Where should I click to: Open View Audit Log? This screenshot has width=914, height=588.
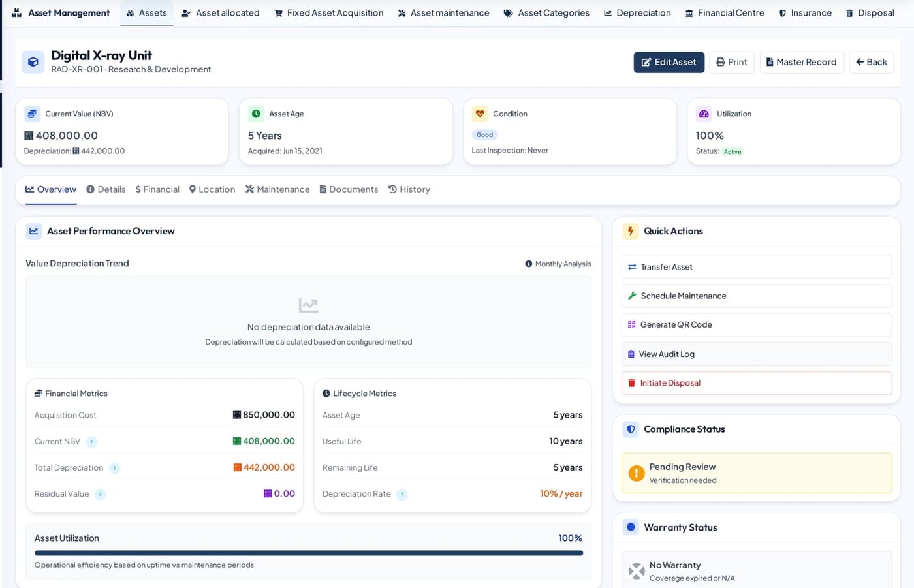click(757, 354)
